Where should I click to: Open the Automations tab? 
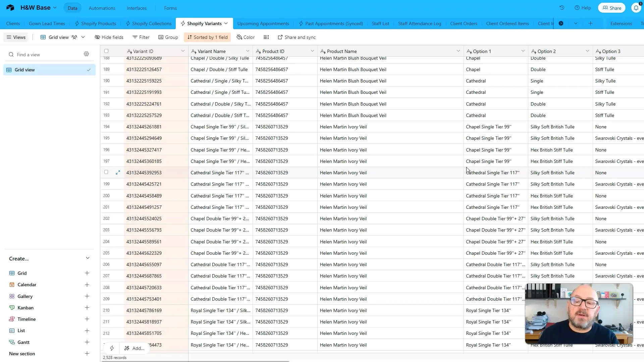[102, 8]
